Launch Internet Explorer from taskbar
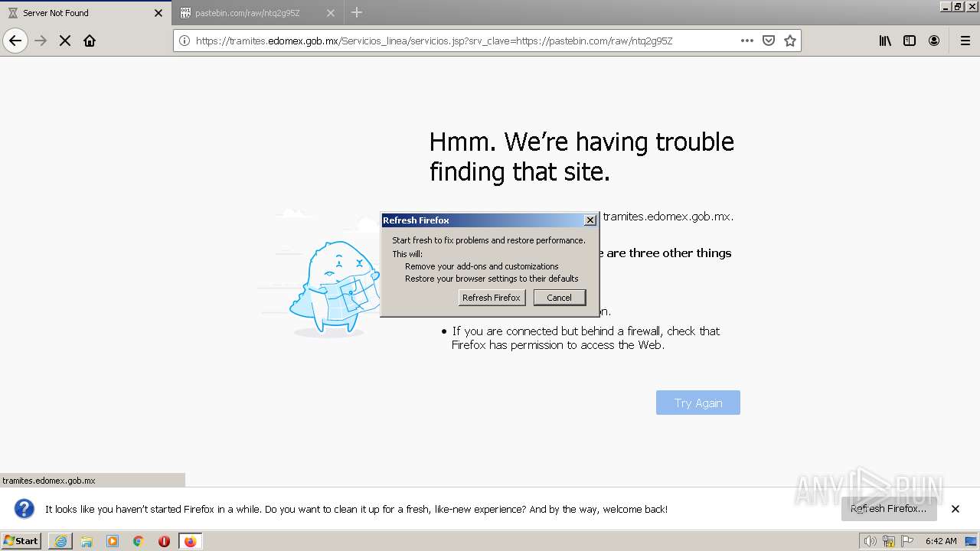This screenshot has width=980, height=551. pyautogui.click(x=60, y=541)
